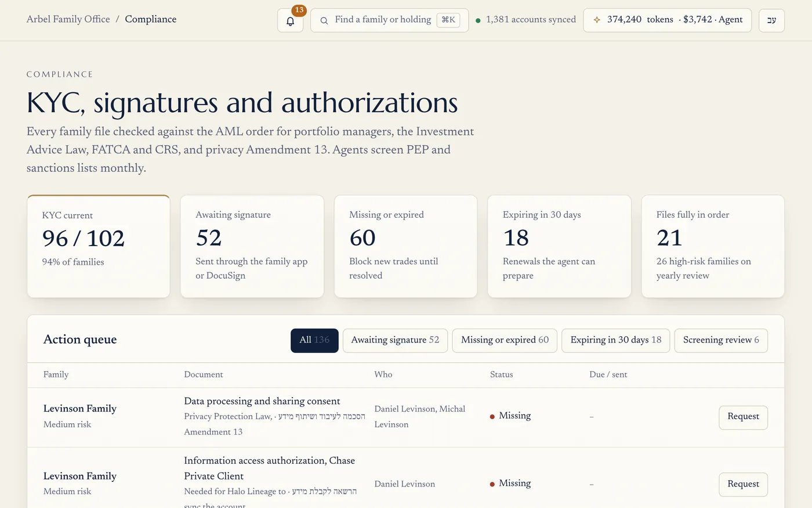This screenshot has width=812, height=508.
Task: Click the Family column header
Action: [56, 374]
